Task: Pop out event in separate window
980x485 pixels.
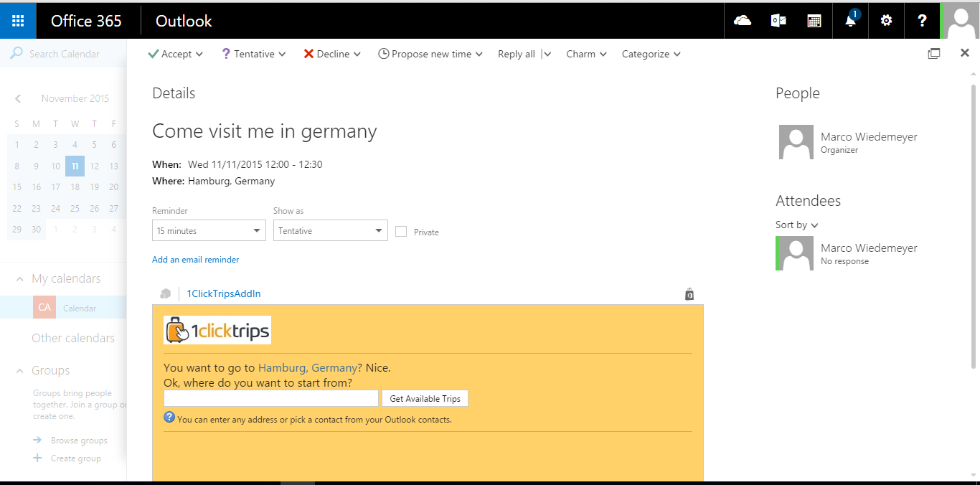Action: pyautogui.click(x=934, y=53)
